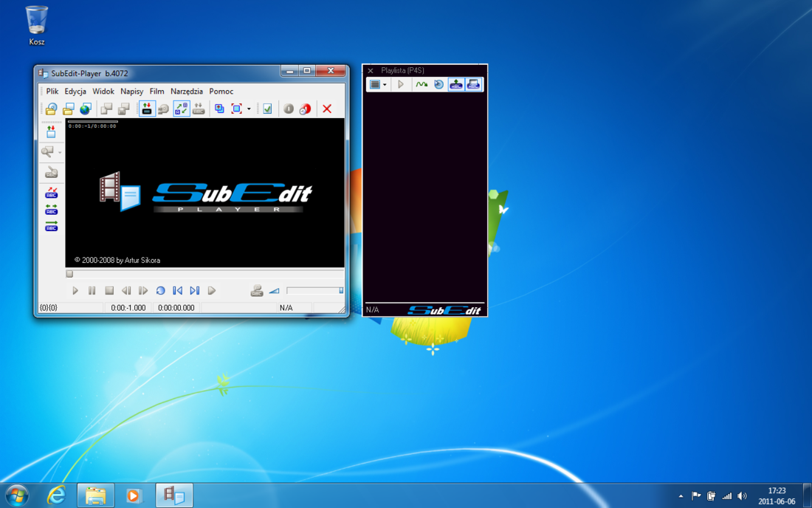Click the Play button in player controls
The height and width of the screenshot is (508, 812).
75,291
